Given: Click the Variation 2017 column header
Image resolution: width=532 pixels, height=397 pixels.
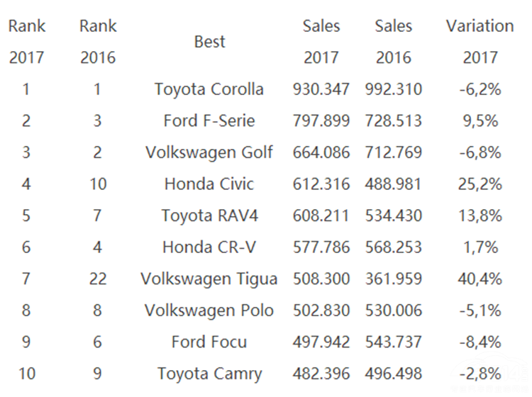Looking at the screenshot, I should point(480,41).
